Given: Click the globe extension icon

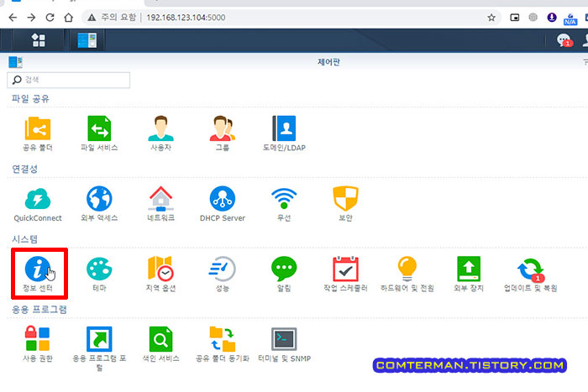Looking at the screenshot, I should 533,18.
